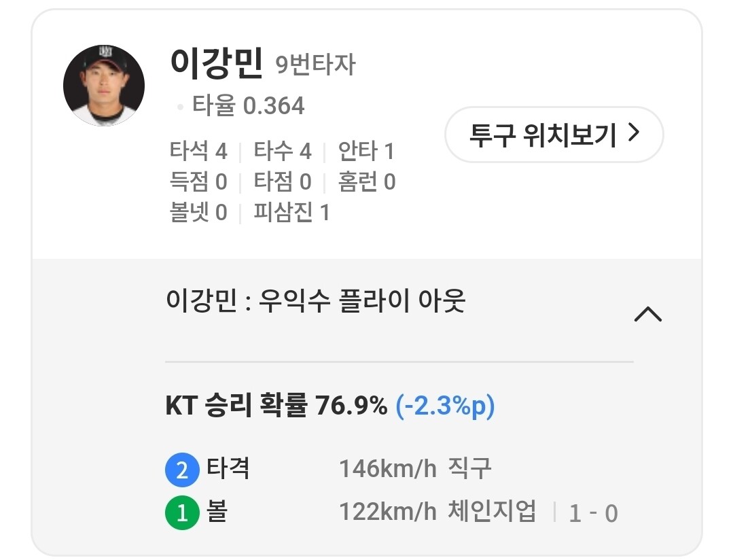Select the 122km/h 체인지업 pitch entry
Viewport: 733px width, 560px height.
click(x=437, y=512)
